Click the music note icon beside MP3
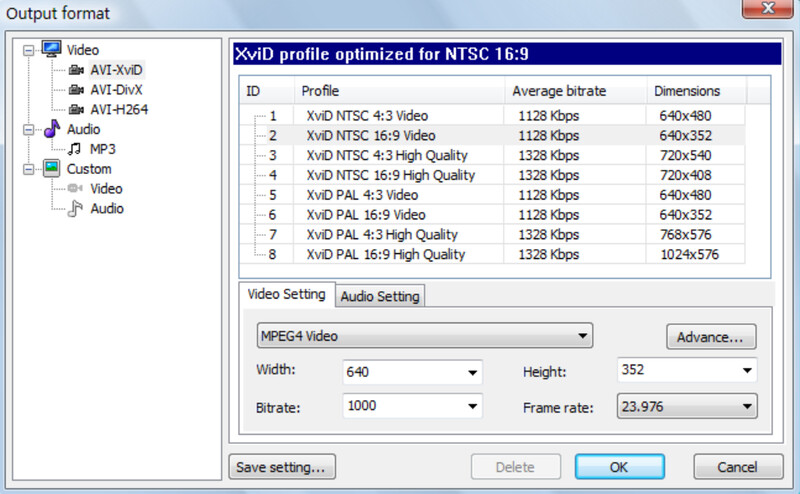The width and height of the screenshot is (800, 494). (75, 149)
